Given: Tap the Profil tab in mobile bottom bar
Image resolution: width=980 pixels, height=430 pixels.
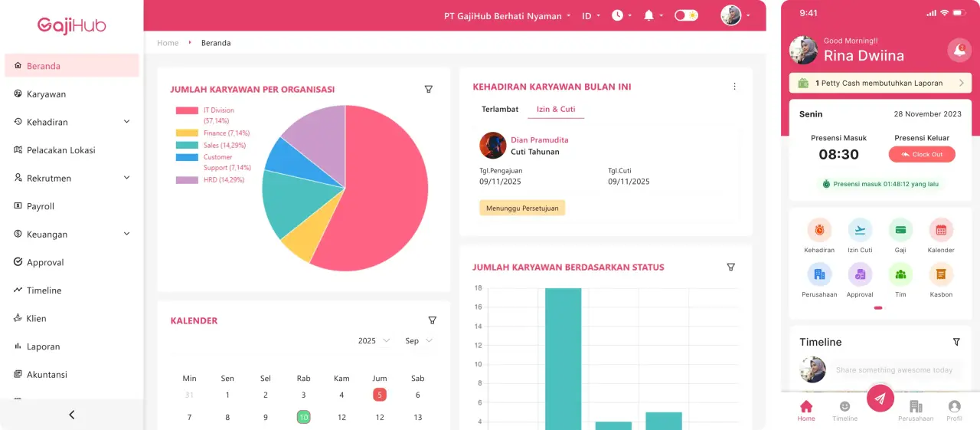Looking at the screenshot, I should pos(954,411).
